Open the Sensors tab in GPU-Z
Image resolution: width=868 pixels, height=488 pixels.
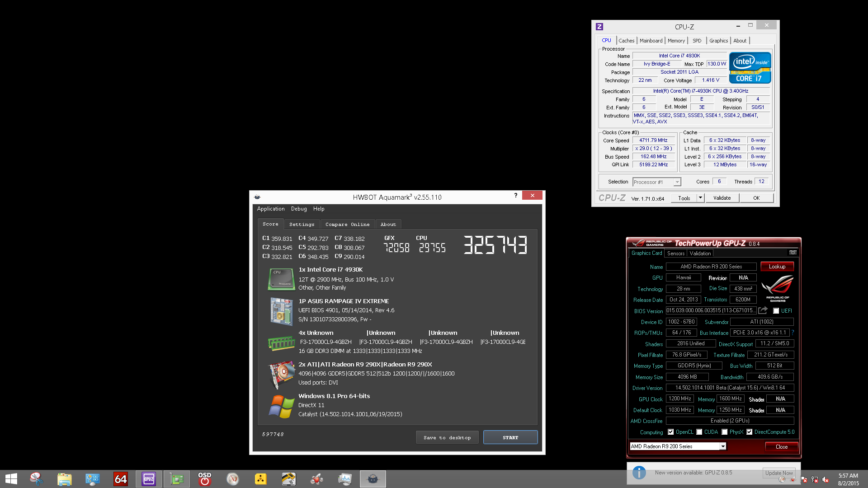(x=675, y=253)
